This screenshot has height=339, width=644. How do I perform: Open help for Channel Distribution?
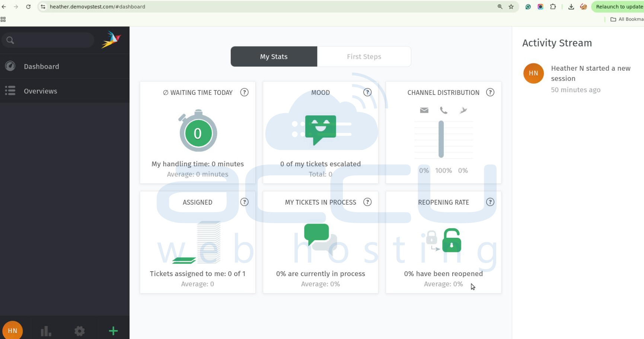click(490, 92)
